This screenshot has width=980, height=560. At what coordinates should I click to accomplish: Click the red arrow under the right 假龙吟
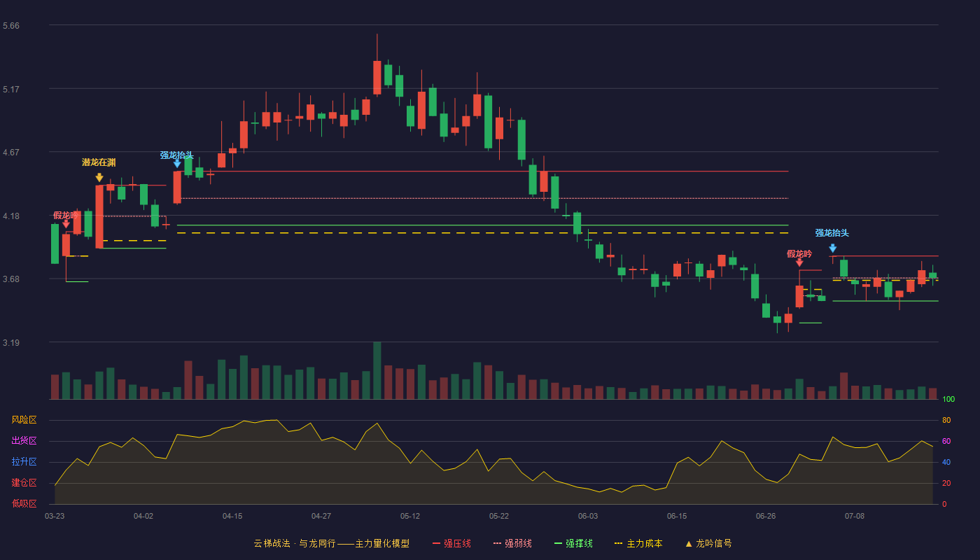(x=799, y=262)
